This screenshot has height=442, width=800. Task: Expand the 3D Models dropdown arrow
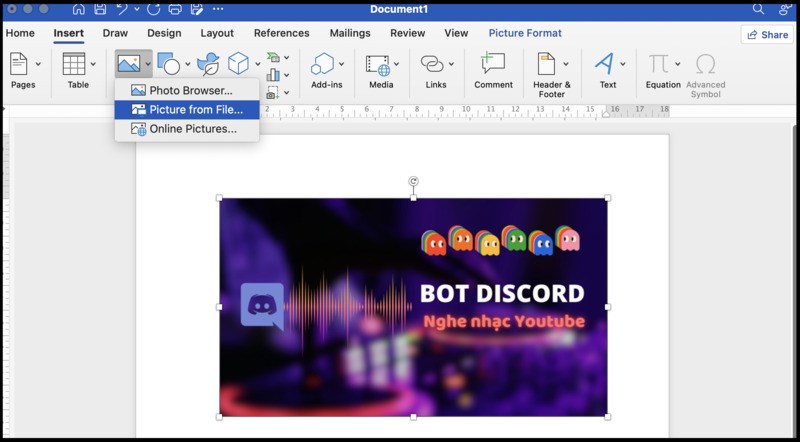point(258,64)
